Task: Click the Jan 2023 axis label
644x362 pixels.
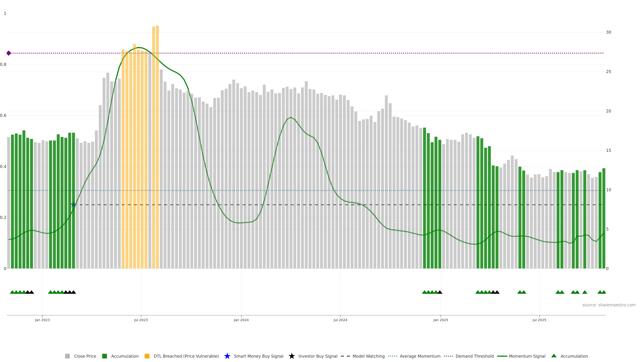Action: tap(42, 320)
